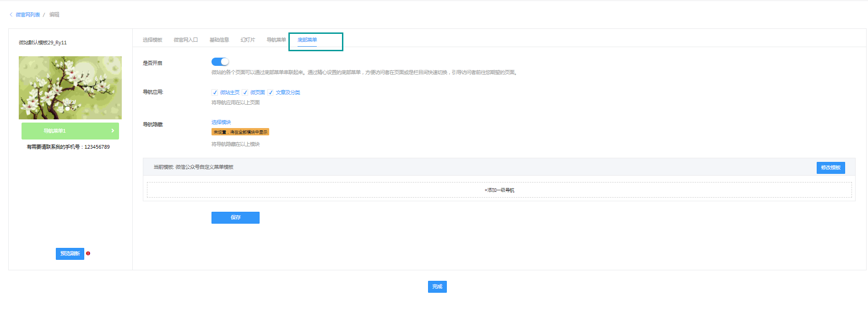
Task: Toggle the 是否开启 switch
Action: (x=220, y=62)
